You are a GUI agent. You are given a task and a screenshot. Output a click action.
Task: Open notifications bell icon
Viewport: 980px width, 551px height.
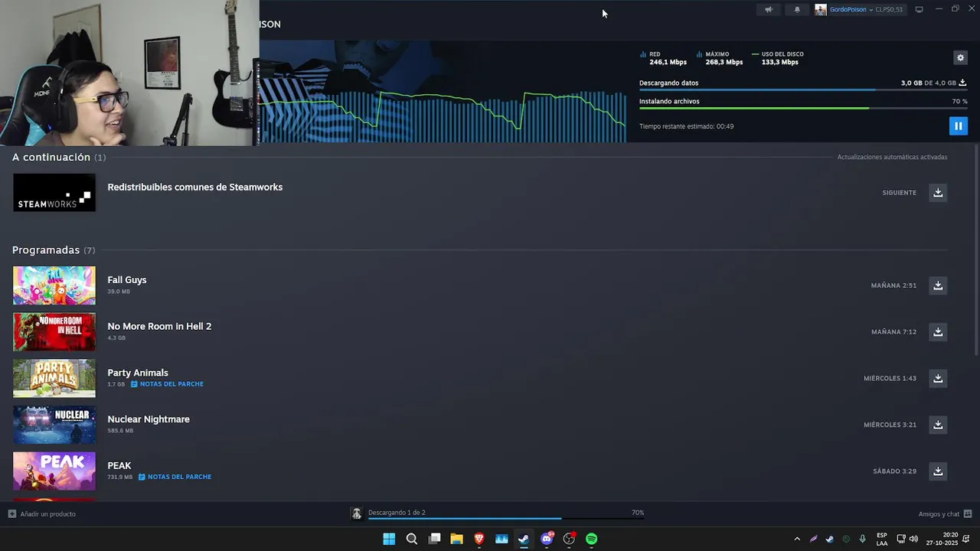click(797, 9)
